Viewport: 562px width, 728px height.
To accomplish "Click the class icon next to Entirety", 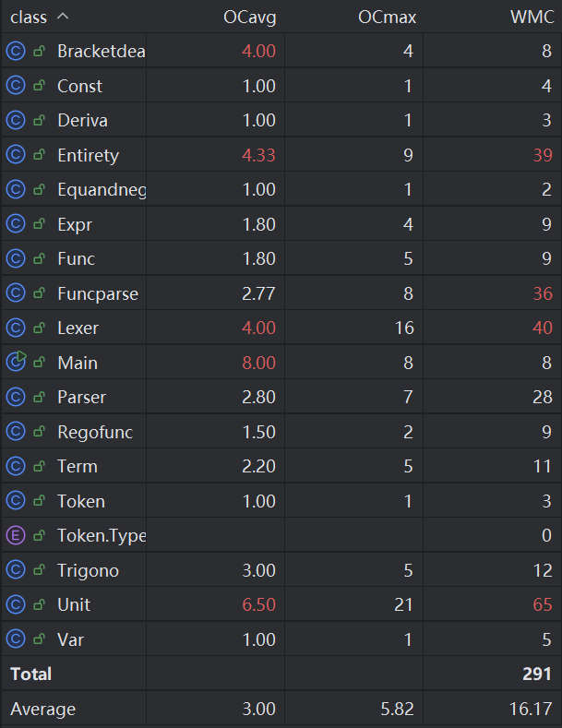I will 15,155.
